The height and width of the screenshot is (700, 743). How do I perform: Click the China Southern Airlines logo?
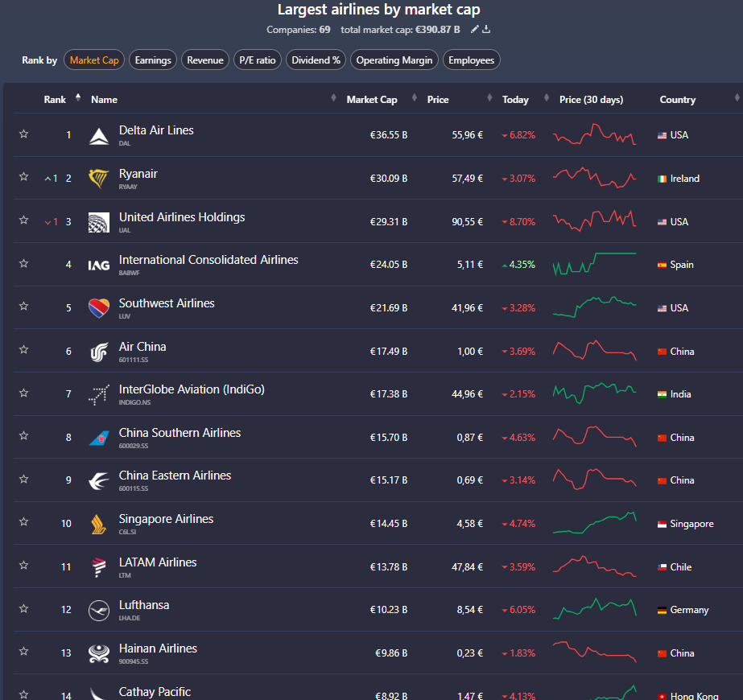tap(99, 438)
